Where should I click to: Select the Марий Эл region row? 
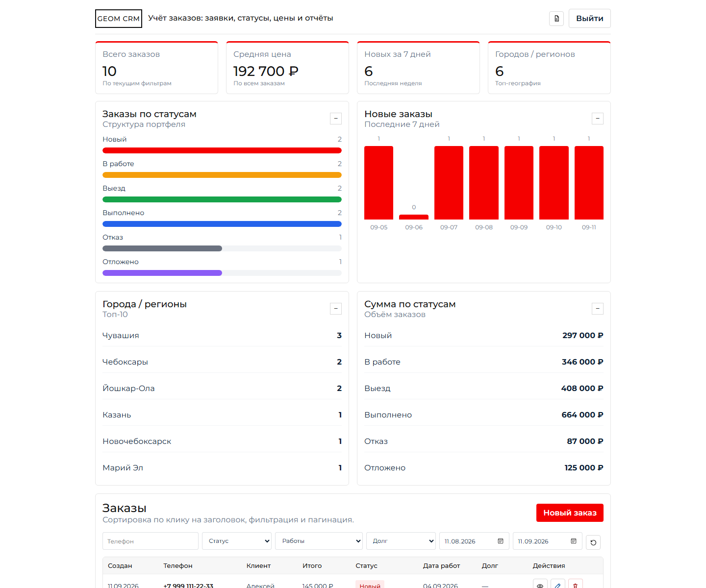pos(222,468)
